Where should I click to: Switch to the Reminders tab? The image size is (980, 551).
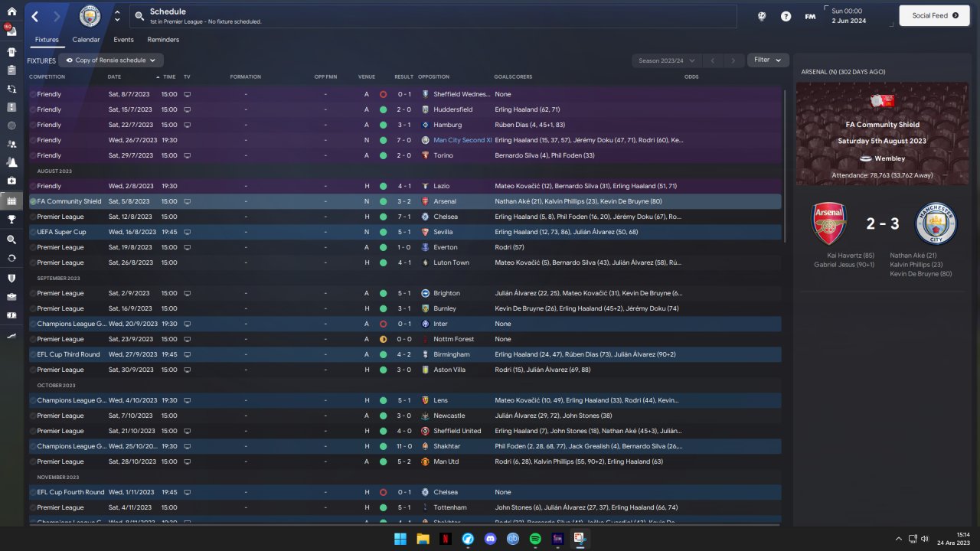point(163,40)
